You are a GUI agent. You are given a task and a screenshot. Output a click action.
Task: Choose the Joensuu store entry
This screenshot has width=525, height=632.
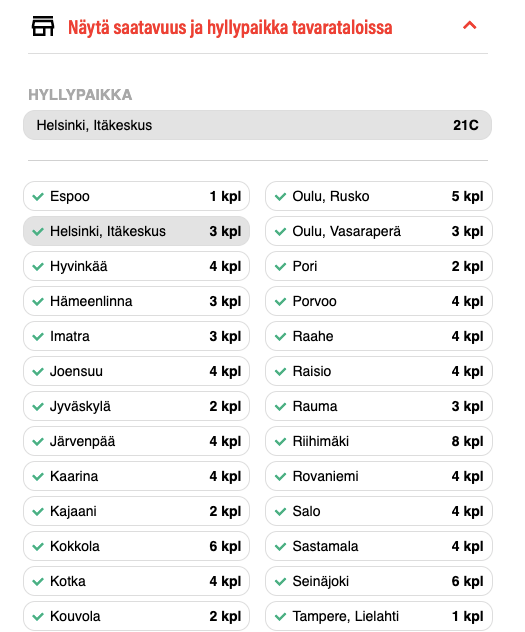[x=137, y=371]
